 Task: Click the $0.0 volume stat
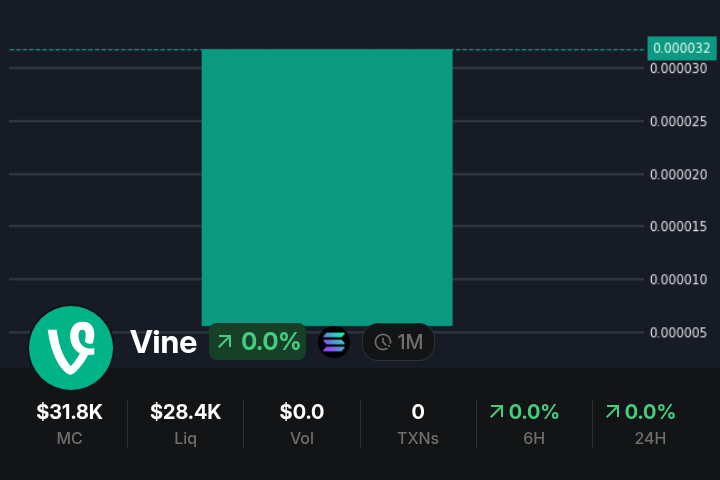click(301, 422)
